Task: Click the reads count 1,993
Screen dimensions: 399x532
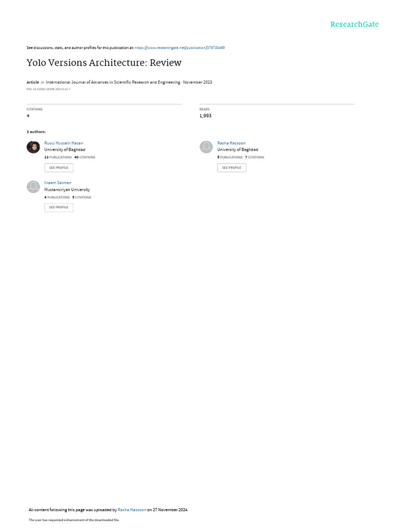Action: 205,116
